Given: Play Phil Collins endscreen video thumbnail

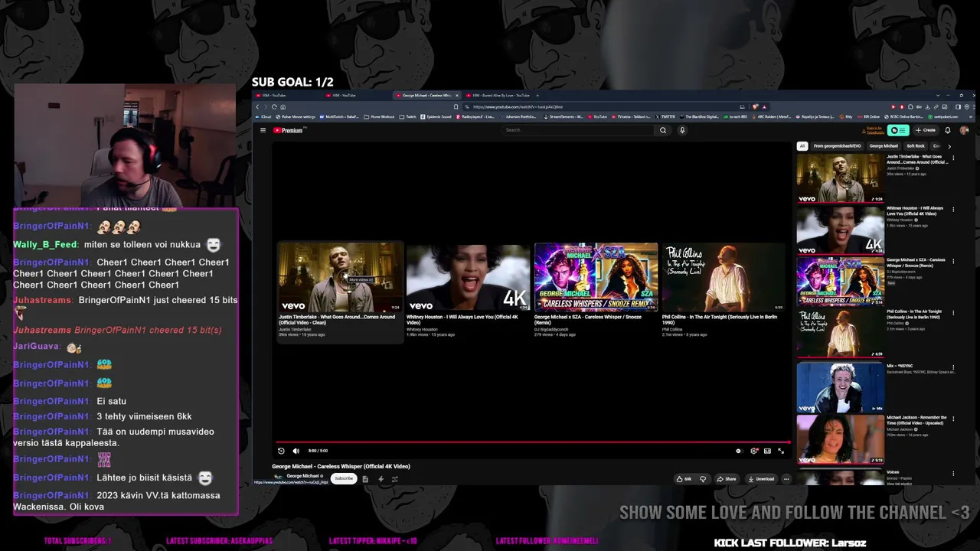Looking at the screenshot, I should (x=724, y=277).
